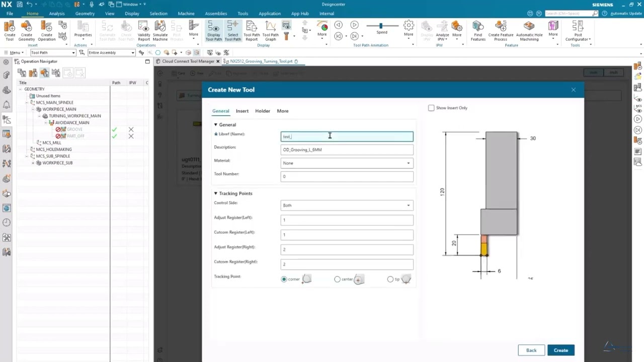Click the Back button
This screenshot has width=644, height=362.
point(531,350)
